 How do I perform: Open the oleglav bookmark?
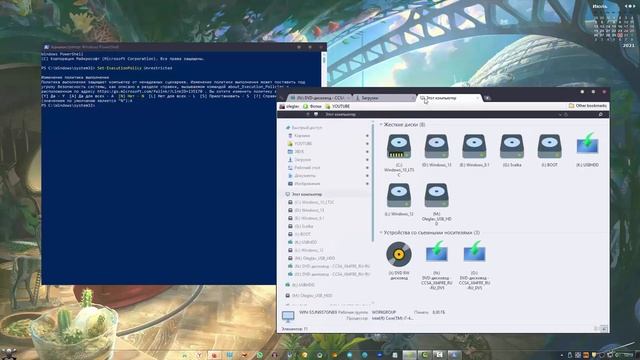coord(289,106)
